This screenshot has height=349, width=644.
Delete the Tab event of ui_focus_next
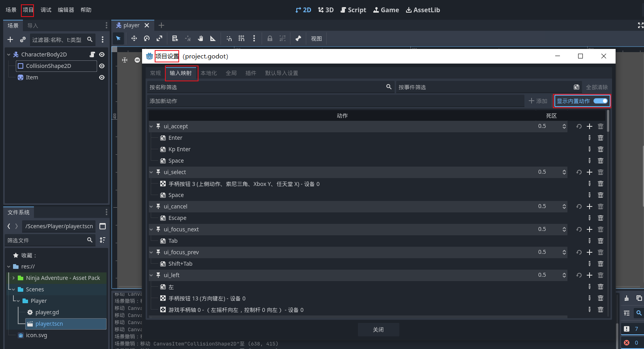coord(601,241)
